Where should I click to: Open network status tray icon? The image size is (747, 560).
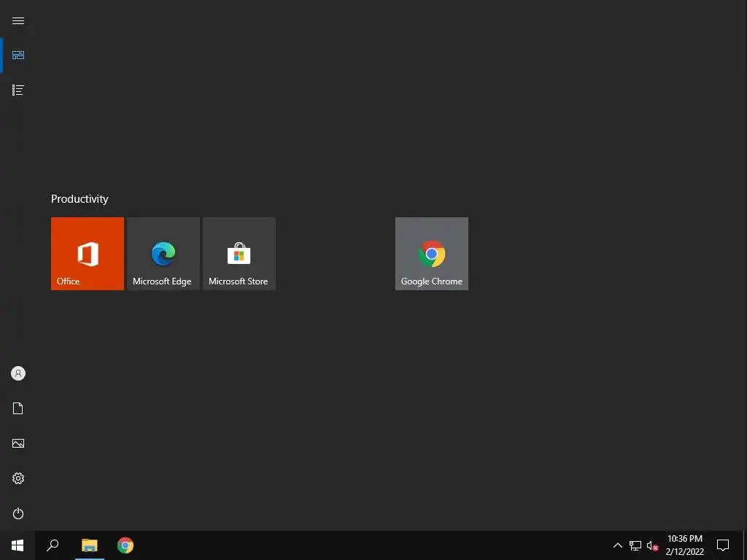coord(635,545)
